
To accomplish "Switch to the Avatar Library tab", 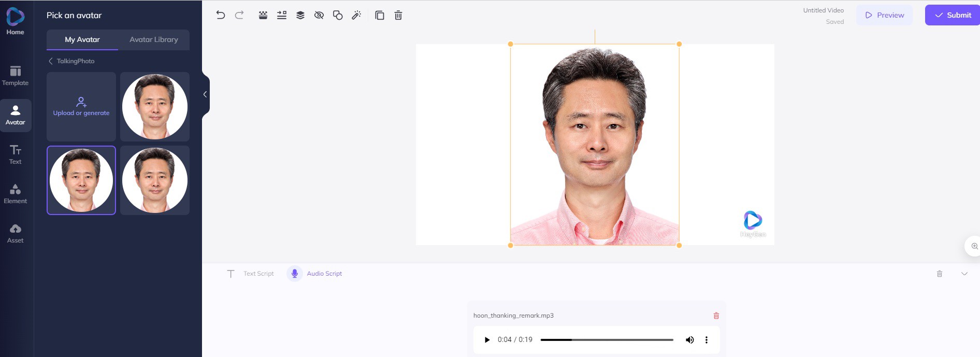I will pyautogui.click(x=154, y=39).
